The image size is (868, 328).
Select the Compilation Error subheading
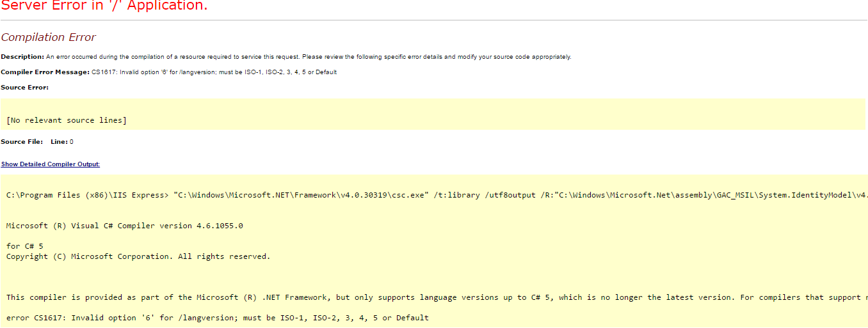pos(49,37)
